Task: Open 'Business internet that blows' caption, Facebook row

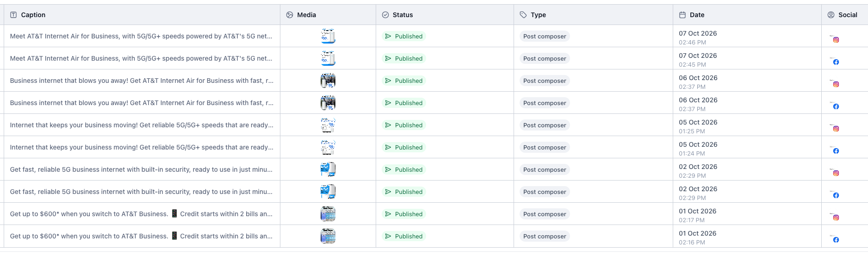Action: [x=142, y=103]
